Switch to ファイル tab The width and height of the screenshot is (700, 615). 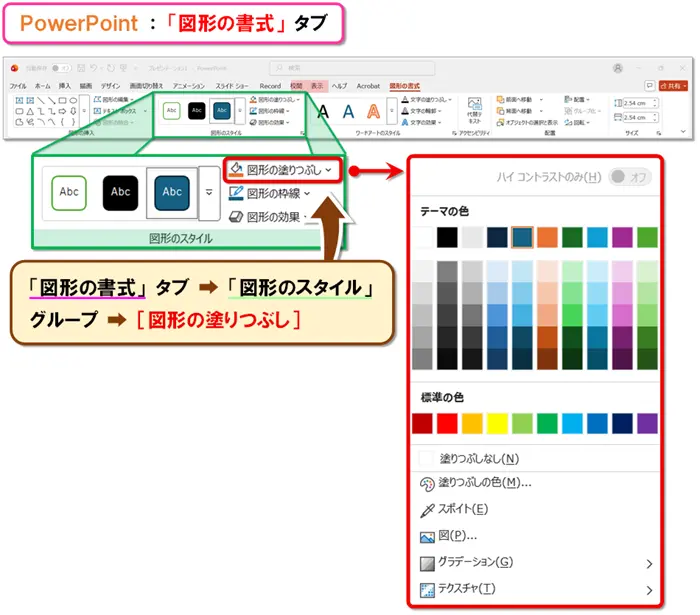click(18, 86)
